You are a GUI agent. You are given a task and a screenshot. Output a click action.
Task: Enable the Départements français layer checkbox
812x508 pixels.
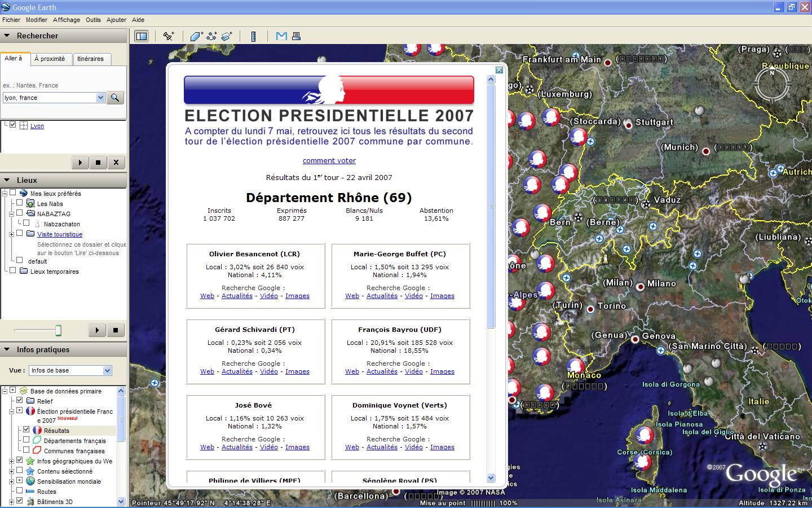(x=26, y=440)
